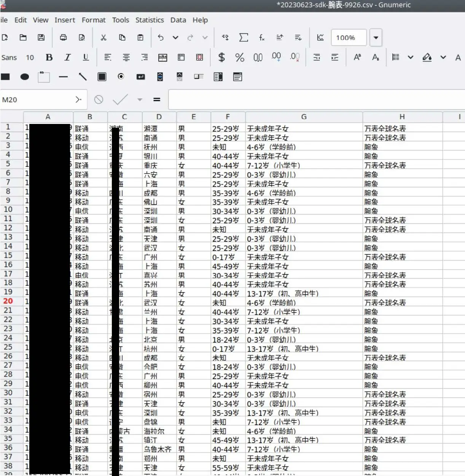
Task: Format selection as currency with dollar icon
Action: 221,57
